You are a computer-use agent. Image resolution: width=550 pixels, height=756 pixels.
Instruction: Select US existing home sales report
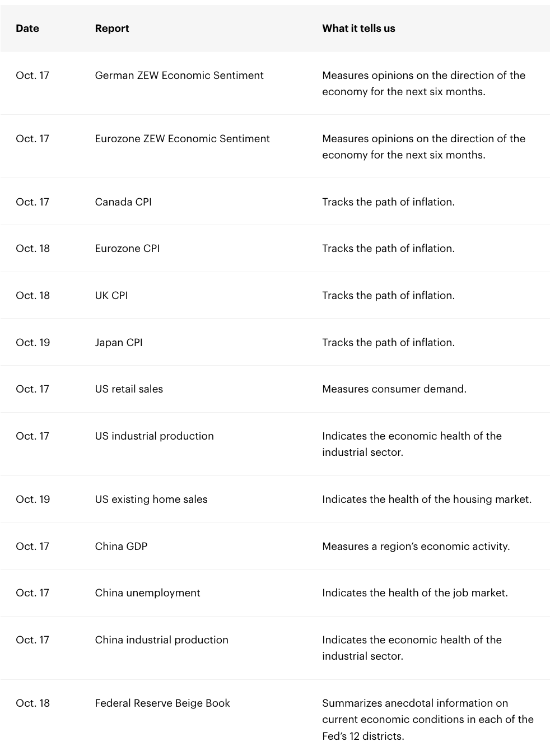tap(151, 500)
